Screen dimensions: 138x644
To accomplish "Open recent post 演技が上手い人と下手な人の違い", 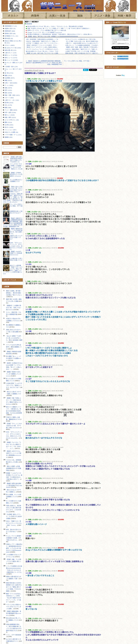I will 16,238.
